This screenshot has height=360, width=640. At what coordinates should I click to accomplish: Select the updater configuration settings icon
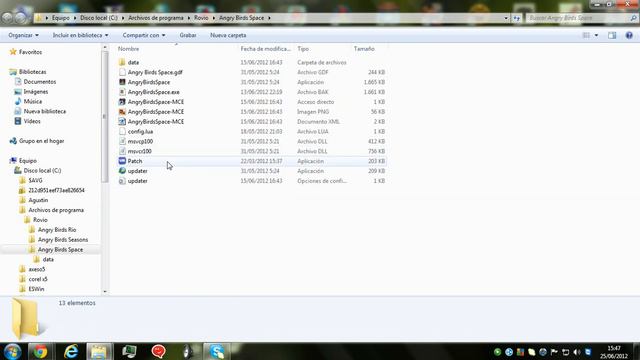pyautogui.click(x=122, y=181)
